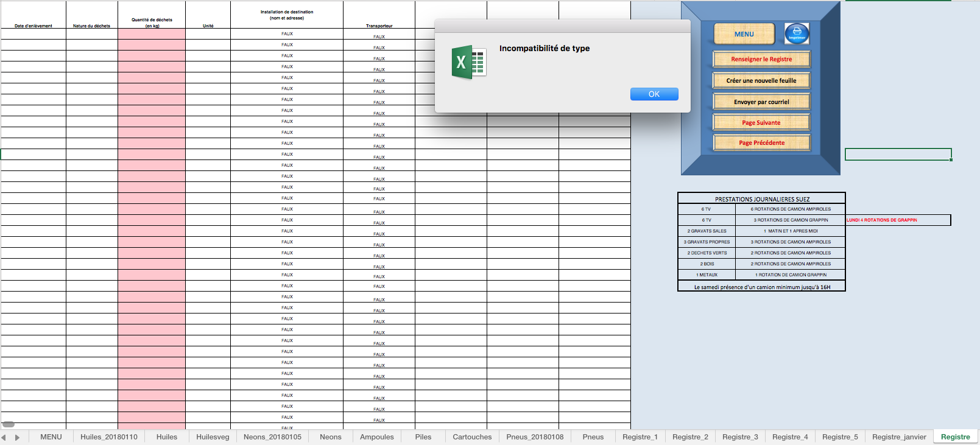
Task: Click the next sheet navigation arrow
Action: pos(17,438)
